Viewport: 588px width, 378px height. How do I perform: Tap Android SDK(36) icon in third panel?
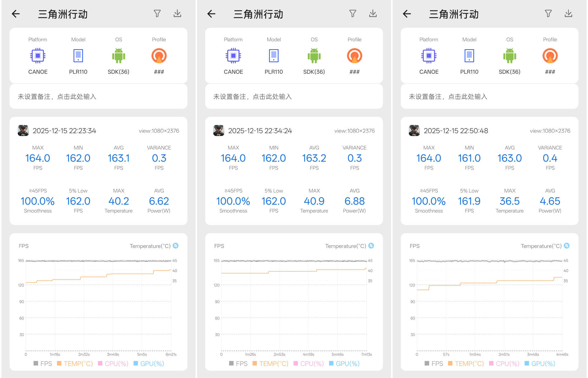coord(509,56)
